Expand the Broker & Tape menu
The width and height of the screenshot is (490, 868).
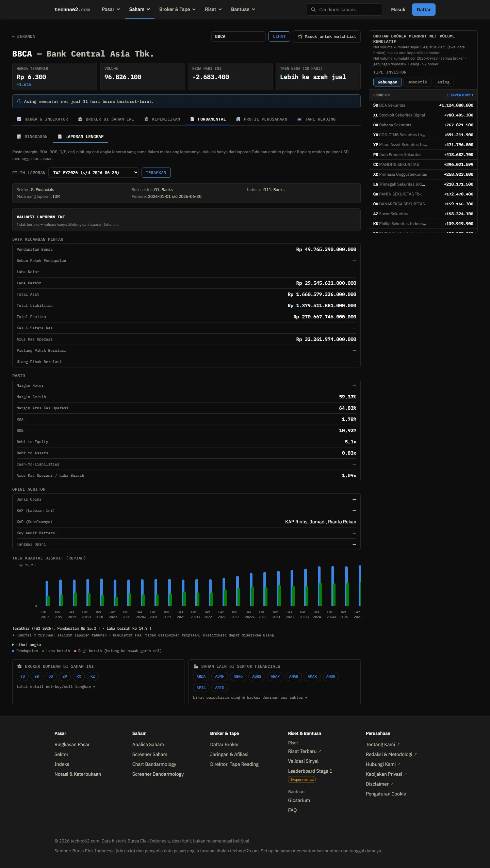coord(177,10)
